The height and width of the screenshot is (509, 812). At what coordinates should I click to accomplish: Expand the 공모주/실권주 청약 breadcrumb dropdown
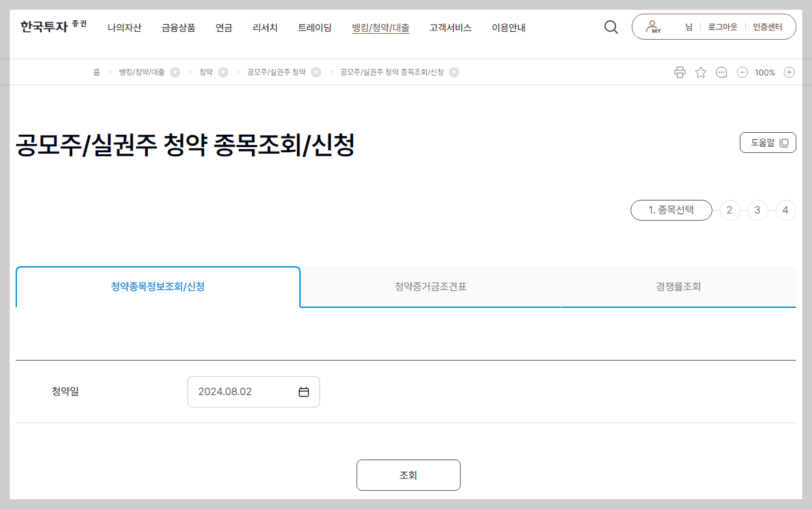pyautogui.click(x=317, y=72)
